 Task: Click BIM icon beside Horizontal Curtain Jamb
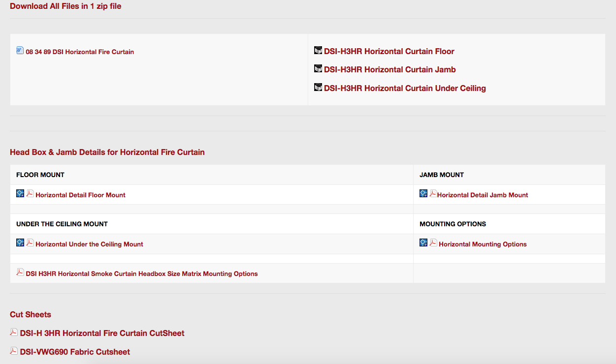click(318, 69)
